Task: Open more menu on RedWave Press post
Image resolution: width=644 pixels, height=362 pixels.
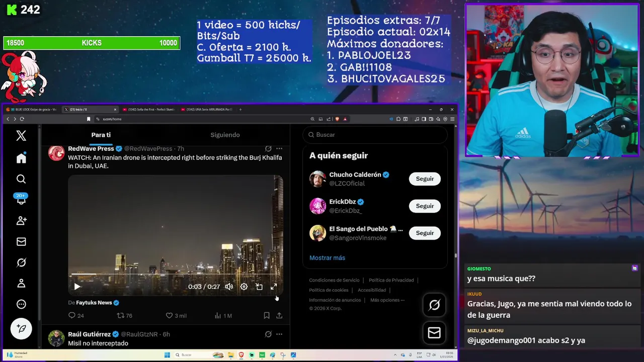Action: click(279, 149)
